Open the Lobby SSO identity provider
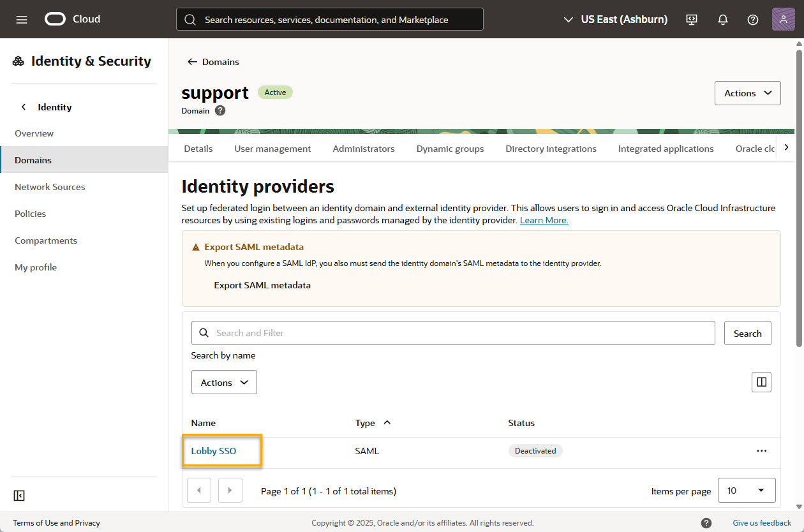The width and height of the screenshot is (804, 532). point(214,451)
